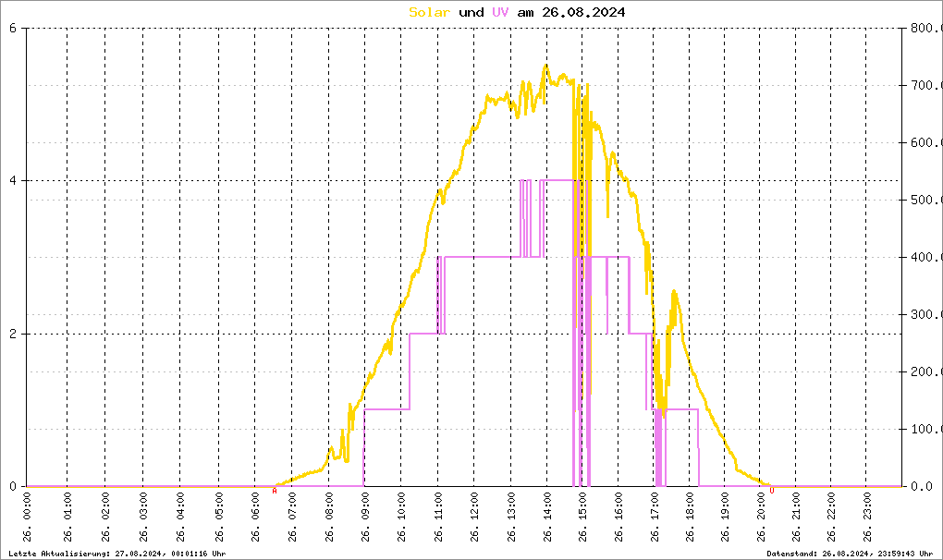Viewport: 943px width, 560px height.
Task: Click the word "und" in the title
Action: 471,12
